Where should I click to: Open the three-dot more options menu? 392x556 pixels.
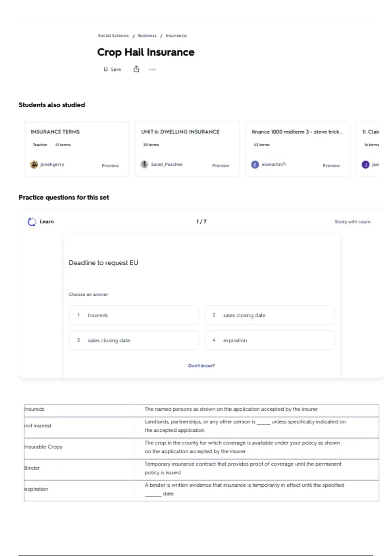tap(152, 69)
